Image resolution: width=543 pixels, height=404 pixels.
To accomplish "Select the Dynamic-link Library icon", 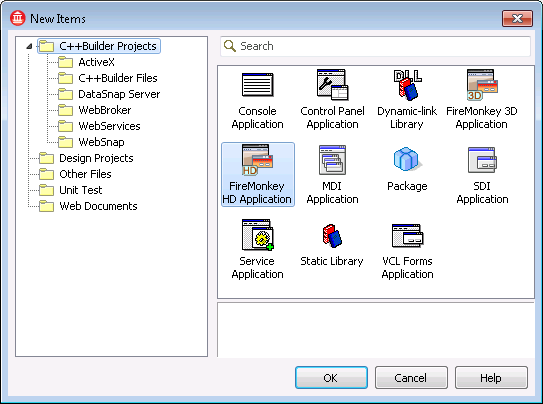I will click(407, 85).
